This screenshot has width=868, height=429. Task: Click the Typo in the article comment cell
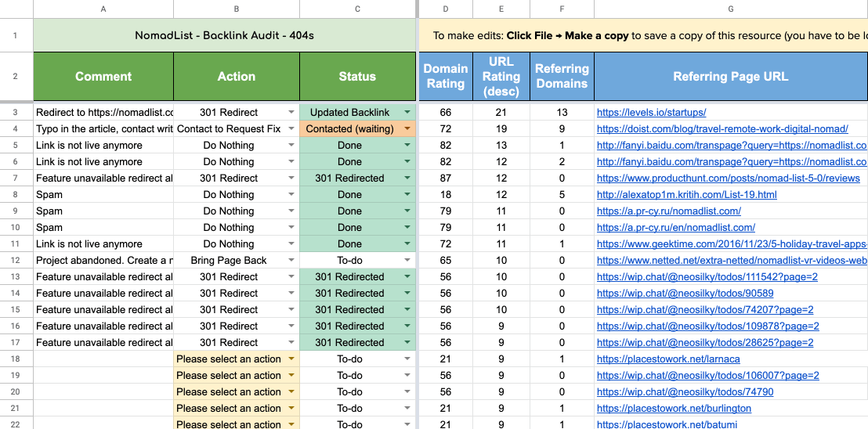[103, 129]
